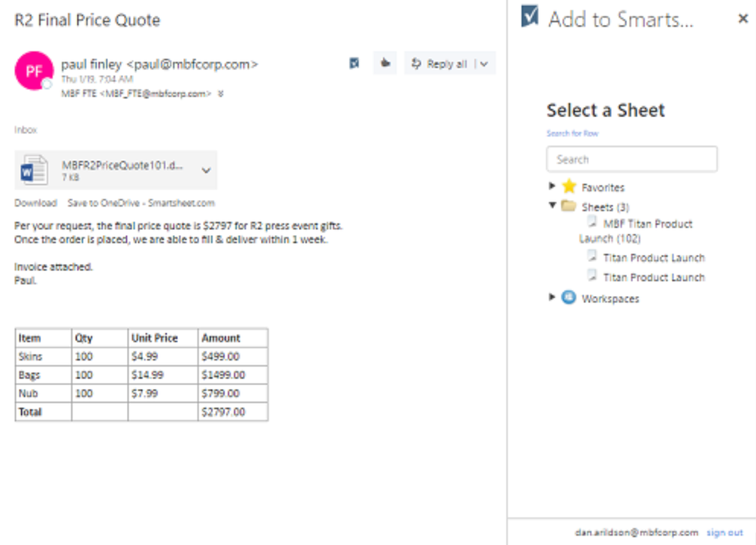
Task: Click the Workspaces globe icon
Action: [569, 297]
